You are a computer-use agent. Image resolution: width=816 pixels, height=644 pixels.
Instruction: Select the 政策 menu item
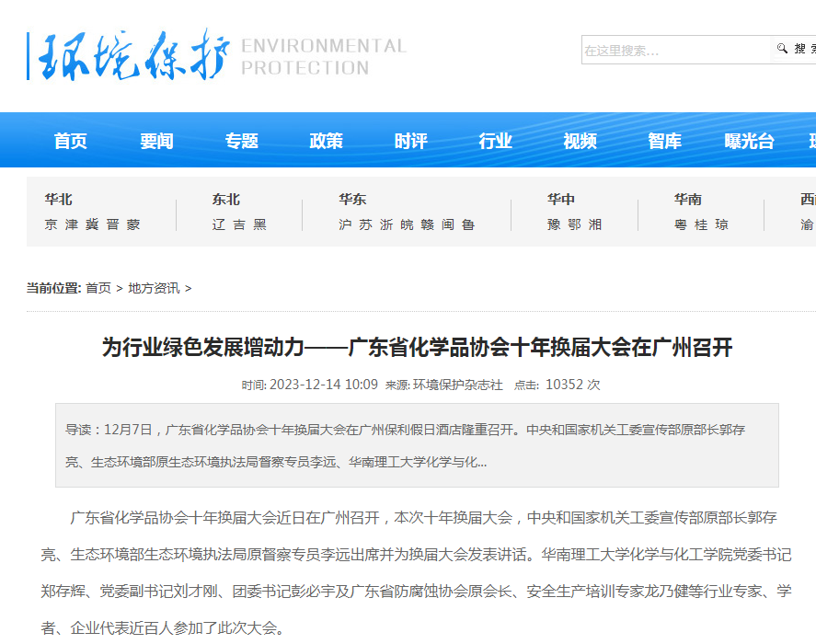pyautogui.click(x=327, y=141)
